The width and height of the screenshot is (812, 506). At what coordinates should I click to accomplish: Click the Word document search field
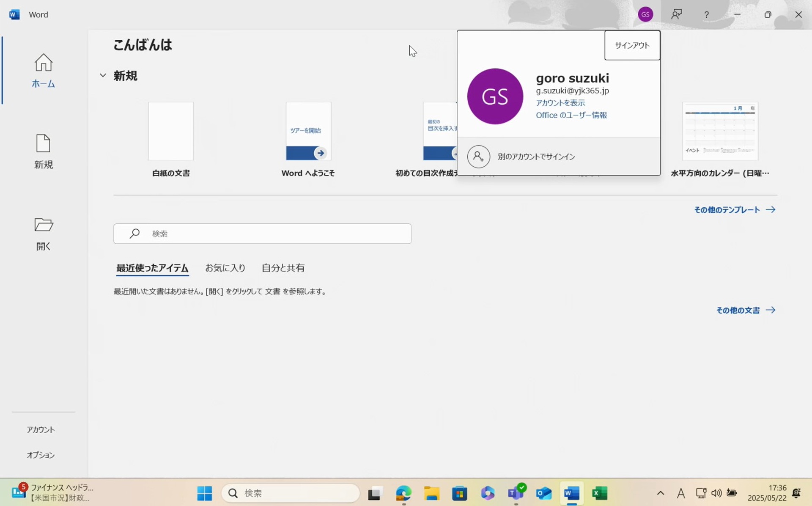262,234
